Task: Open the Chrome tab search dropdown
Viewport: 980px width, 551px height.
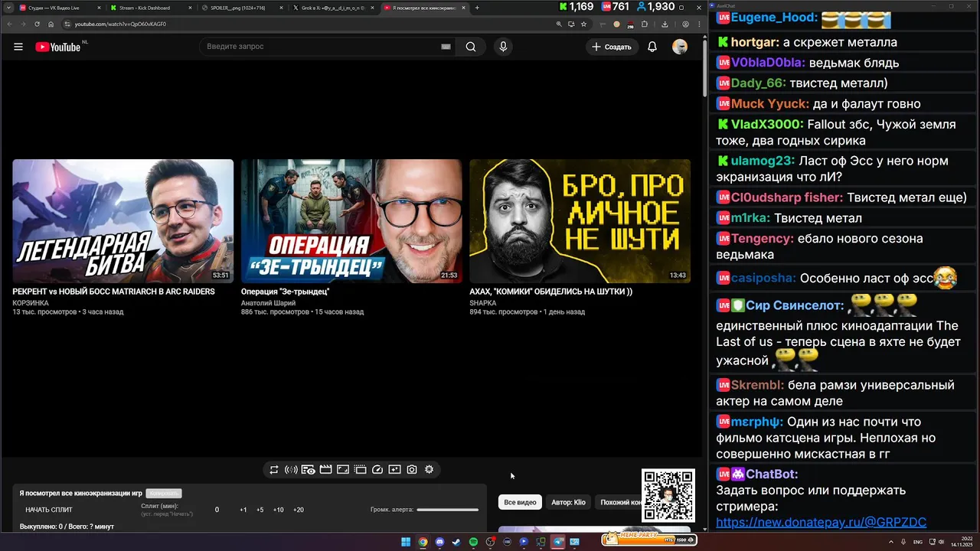Action: (8, 8)
